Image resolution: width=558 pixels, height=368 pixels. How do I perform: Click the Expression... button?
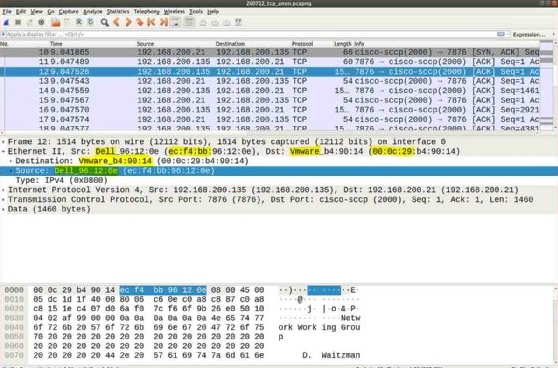[x=529, y=35]
